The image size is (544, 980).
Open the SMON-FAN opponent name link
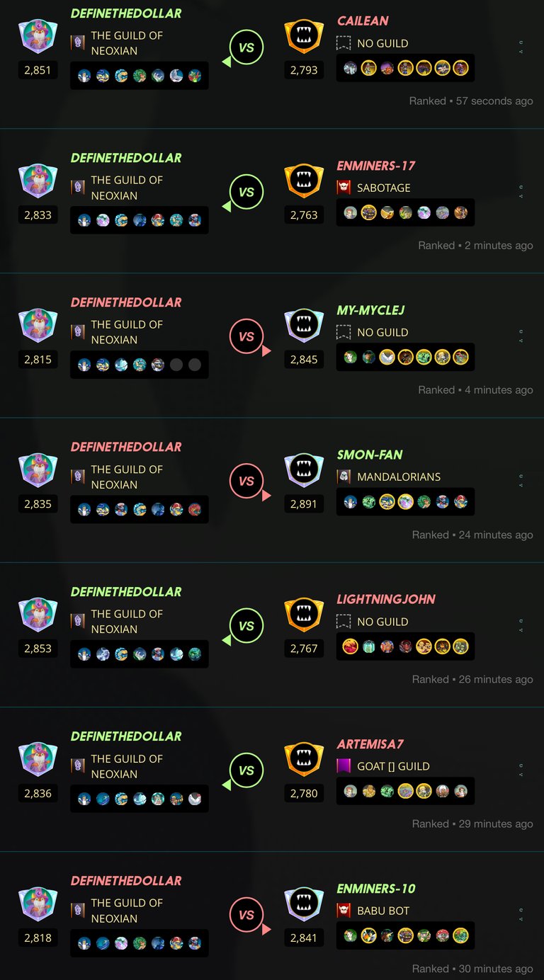tap(370, 455)
